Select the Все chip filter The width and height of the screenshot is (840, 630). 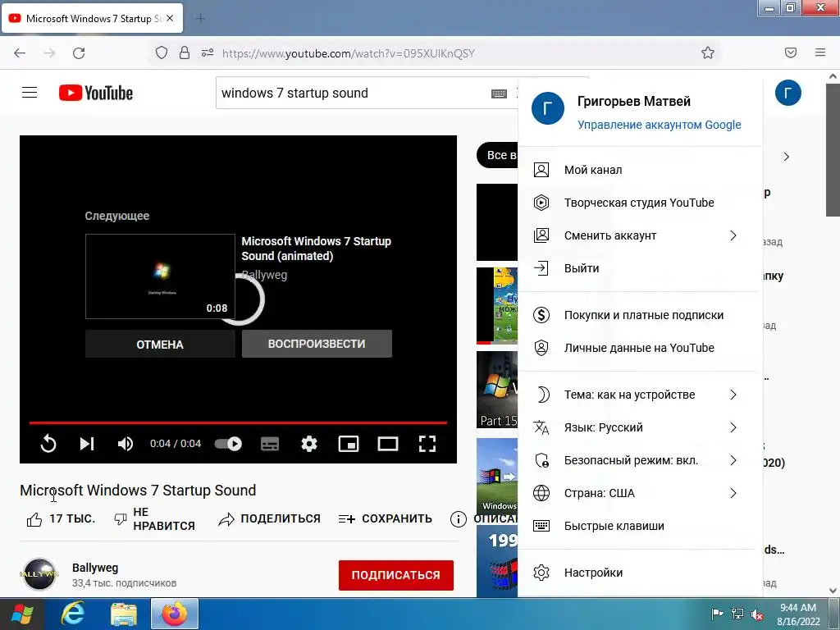pos(497,155)
